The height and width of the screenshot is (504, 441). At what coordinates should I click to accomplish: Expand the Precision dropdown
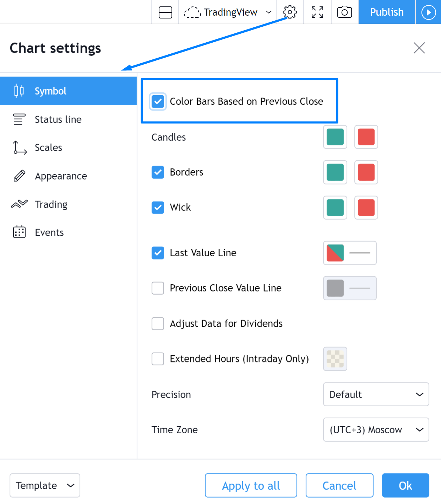click(x=376, y=394)
